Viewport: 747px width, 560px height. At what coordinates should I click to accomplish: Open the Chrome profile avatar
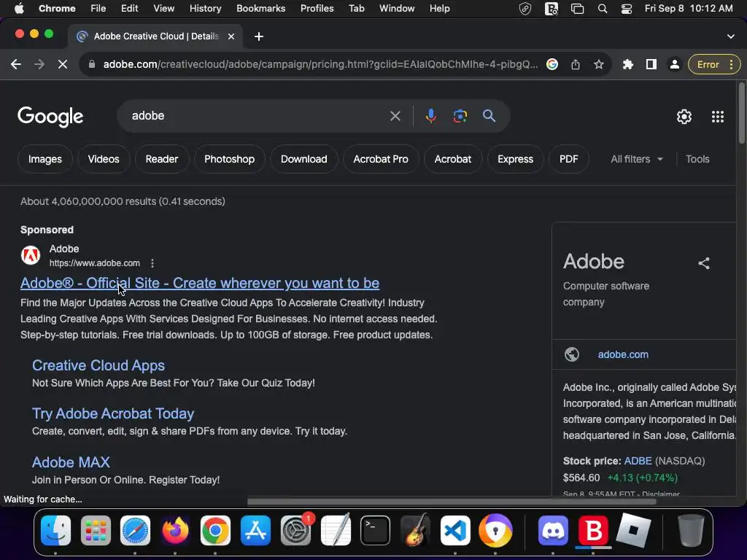tap(675, 64)
